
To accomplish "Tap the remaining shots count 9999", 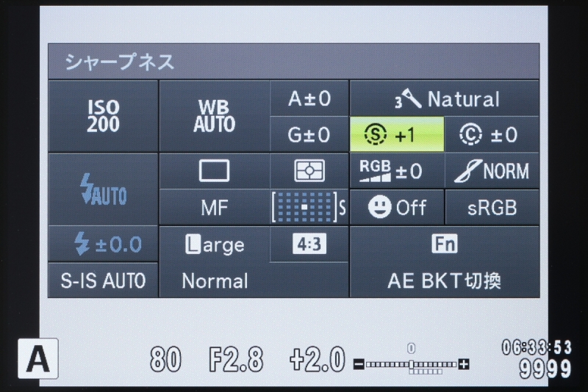I will [545, 369].
